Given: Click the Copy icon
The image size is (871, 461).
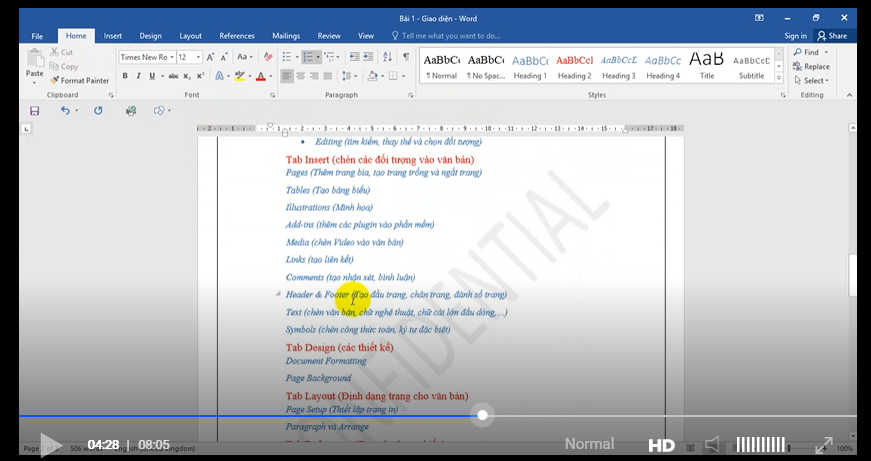Looking at the screenshot, I should tap(54, 66).
